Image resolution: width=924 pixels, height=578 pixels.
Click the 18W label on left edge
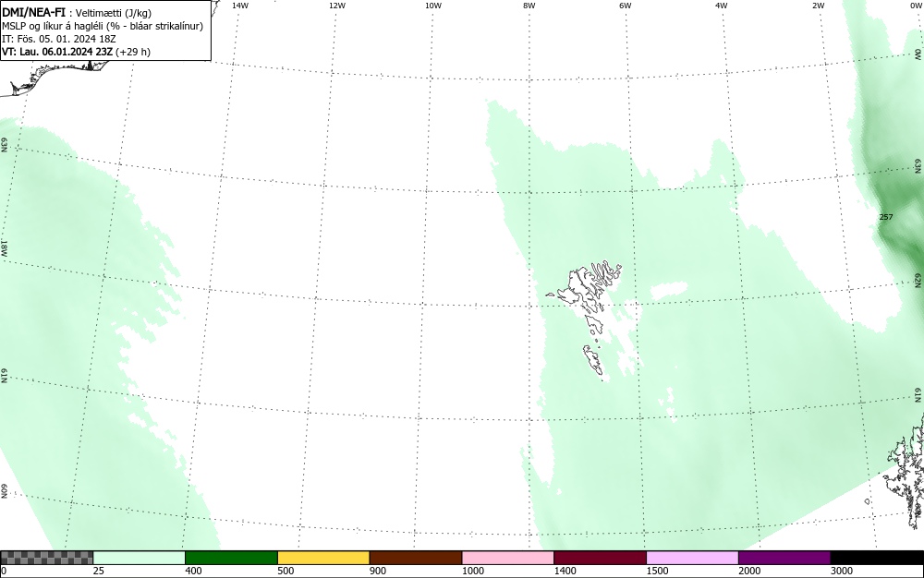5,247
